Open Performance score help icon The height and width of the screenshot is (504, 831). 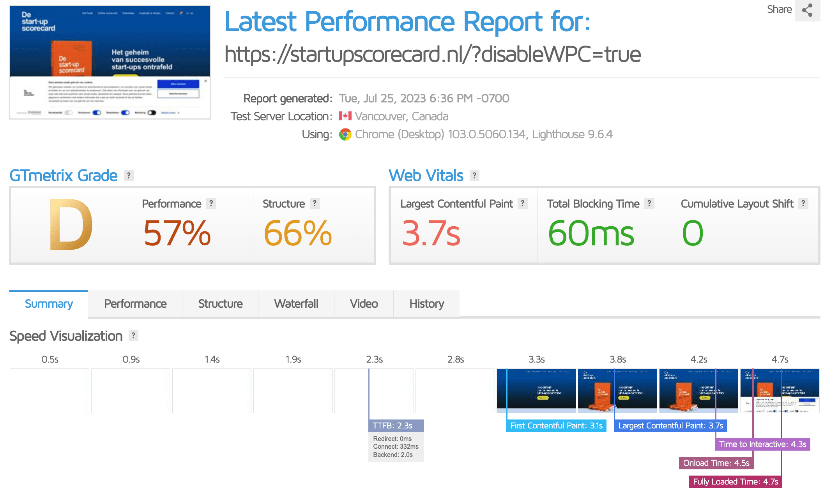[x=211, y=203]
